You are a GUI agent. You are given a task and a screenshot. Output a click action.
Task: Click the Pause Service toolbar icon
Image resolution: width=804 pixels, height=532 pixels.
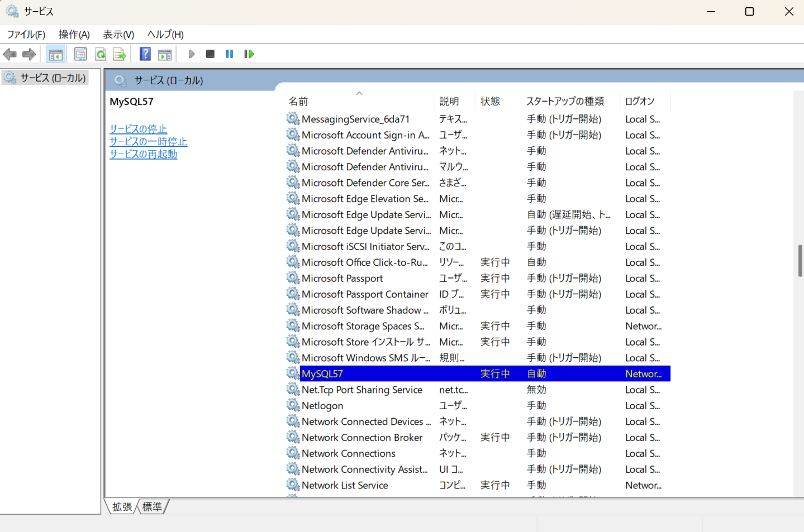point(229,54)
